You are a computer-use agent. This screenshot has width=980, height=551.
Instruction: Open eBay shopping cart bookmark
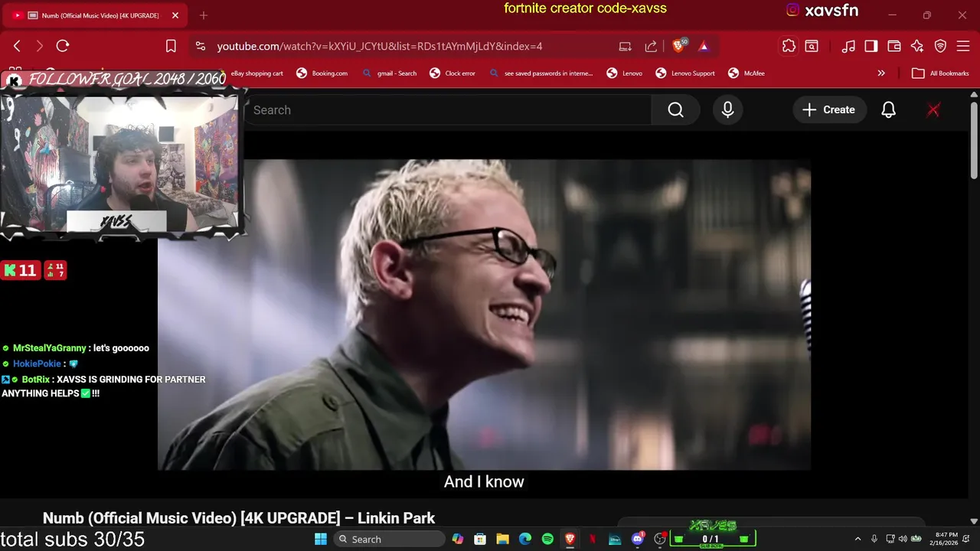[x=256, y=73]
